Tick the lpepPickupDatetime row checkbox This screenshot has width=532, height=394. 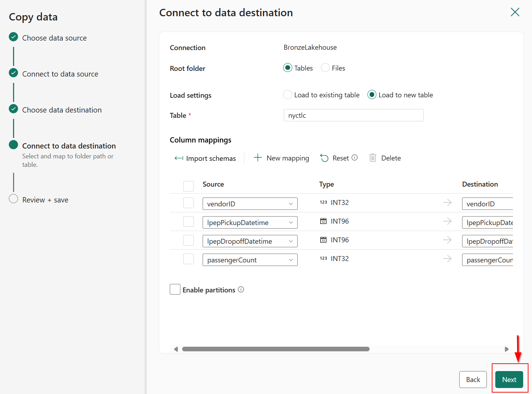tap(189, 222)
